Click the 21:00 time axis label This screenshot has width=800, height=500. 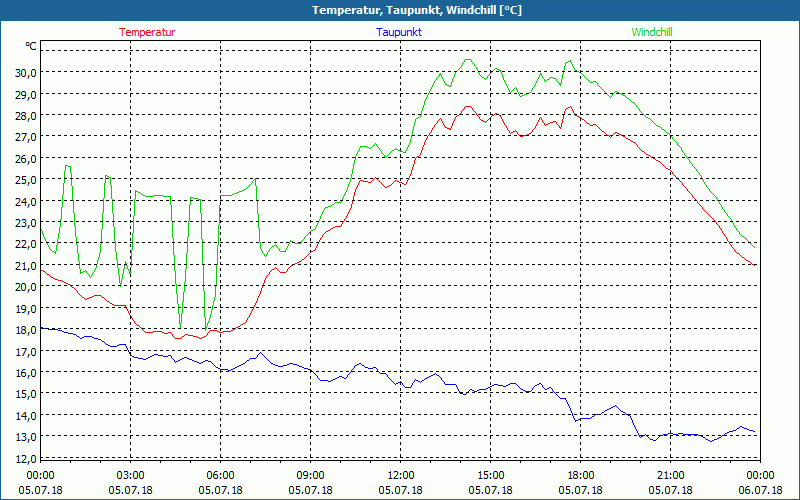tap(670, 476)
